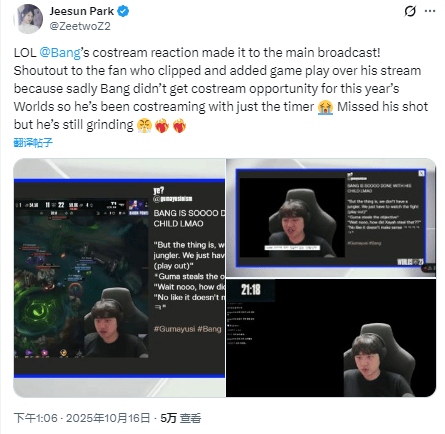Open the @Bang mention link
Viewport: 445px width, 434px height.
(x=60, y=53)
